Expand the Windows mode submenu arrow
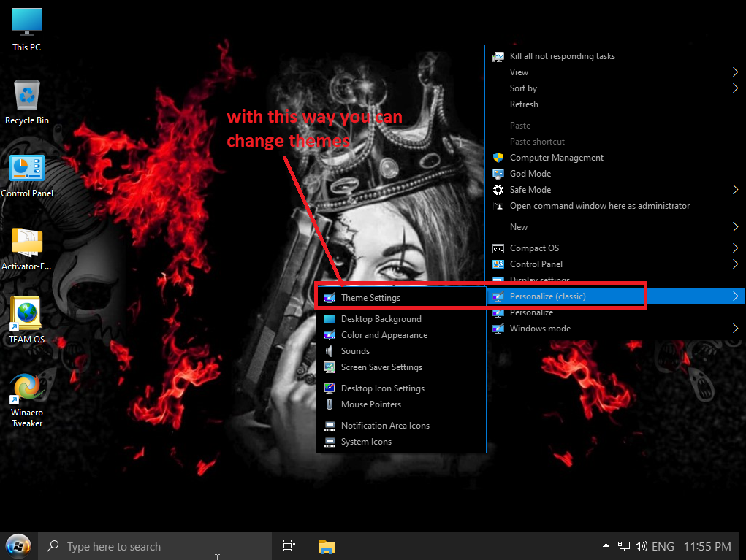The image size is (746, 560). click(x=736, y=329)
